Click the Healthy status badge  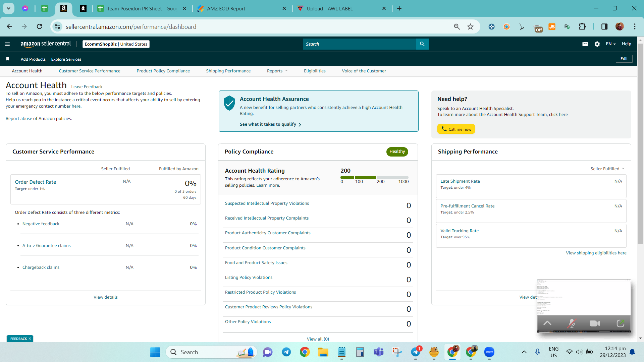pyautogui.click(x=397, y=152)
